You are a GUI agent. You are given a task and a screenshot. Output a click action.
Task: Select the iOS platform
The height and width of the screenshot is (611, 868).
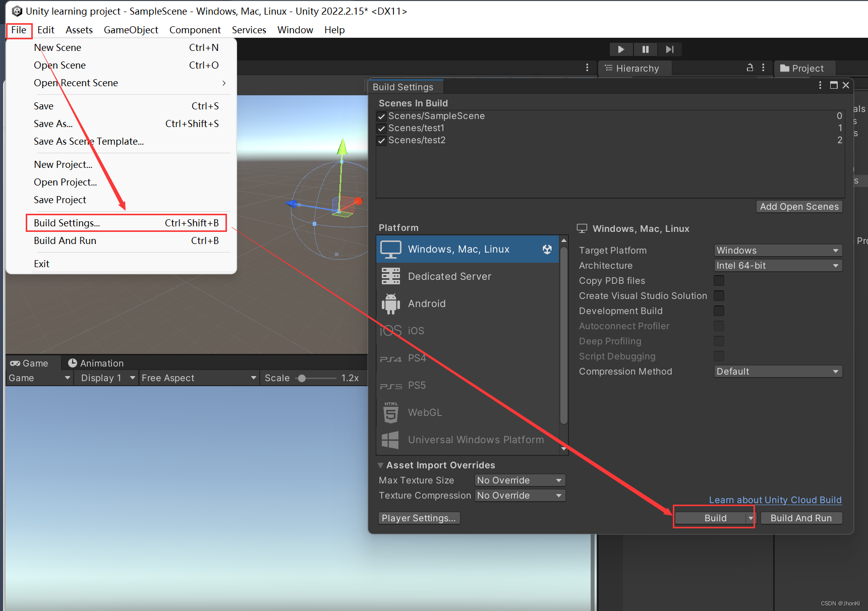[467, 331]
